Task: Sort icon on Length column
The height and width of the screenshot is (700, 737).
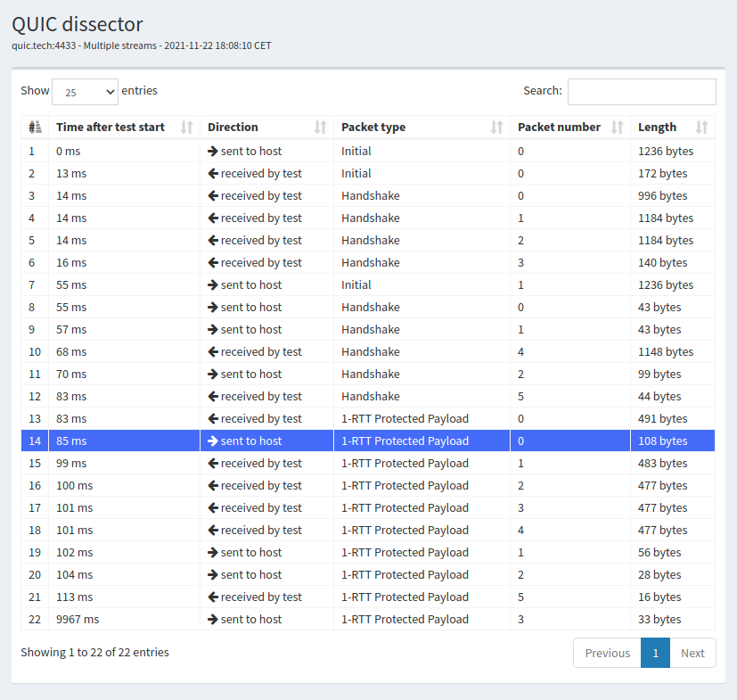Action: [701, 127]
